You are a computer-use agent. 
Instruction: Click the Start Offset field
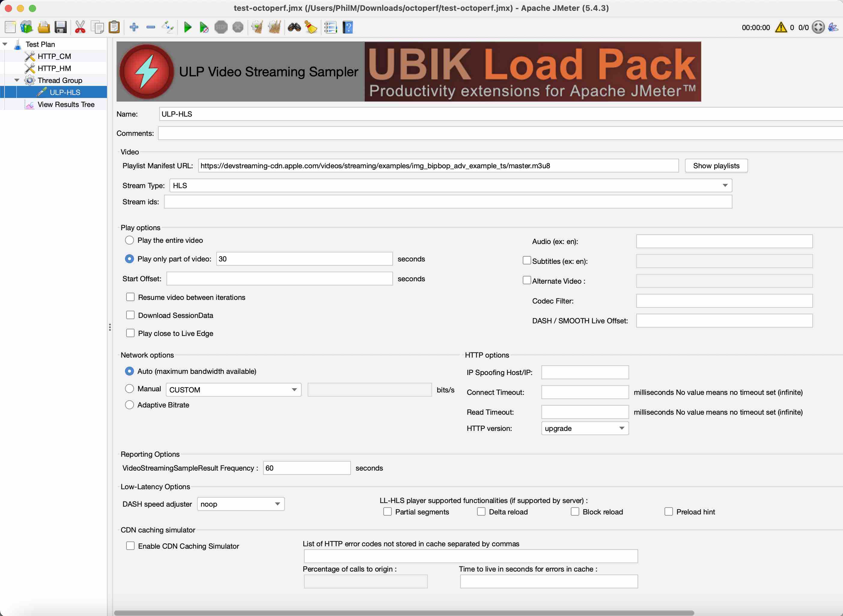279,279
